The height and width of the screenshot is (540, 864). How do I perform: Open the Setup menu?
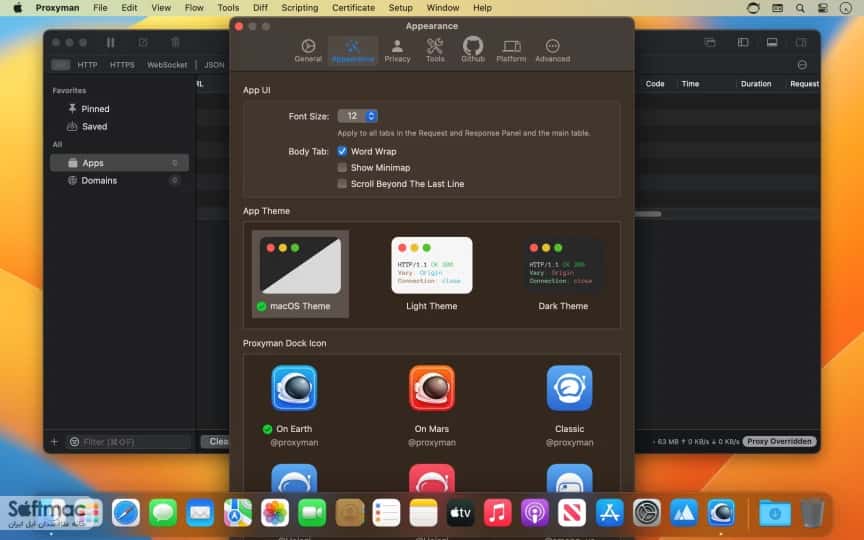(x=401, y=8)
